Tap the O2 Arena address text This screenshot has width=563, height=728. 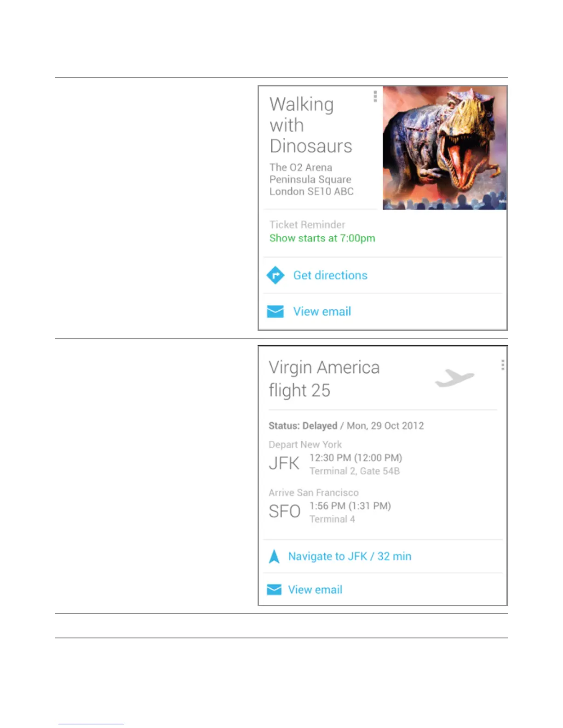[311, 179]
